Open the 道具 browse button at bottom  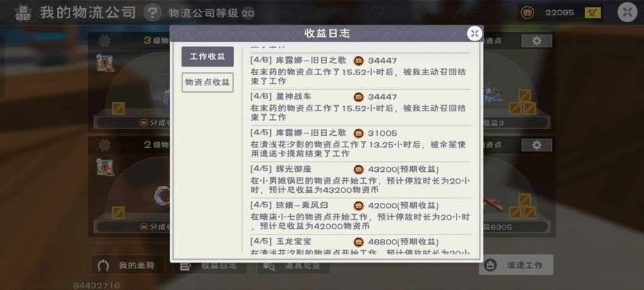pyautogui.click(x=293, y=266)
